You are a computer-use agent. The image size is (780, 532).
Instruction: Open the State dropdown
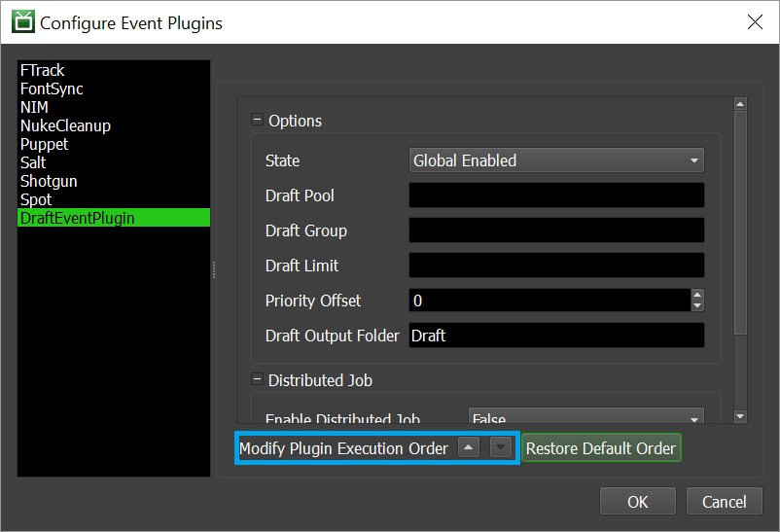(x=556, y=160)
